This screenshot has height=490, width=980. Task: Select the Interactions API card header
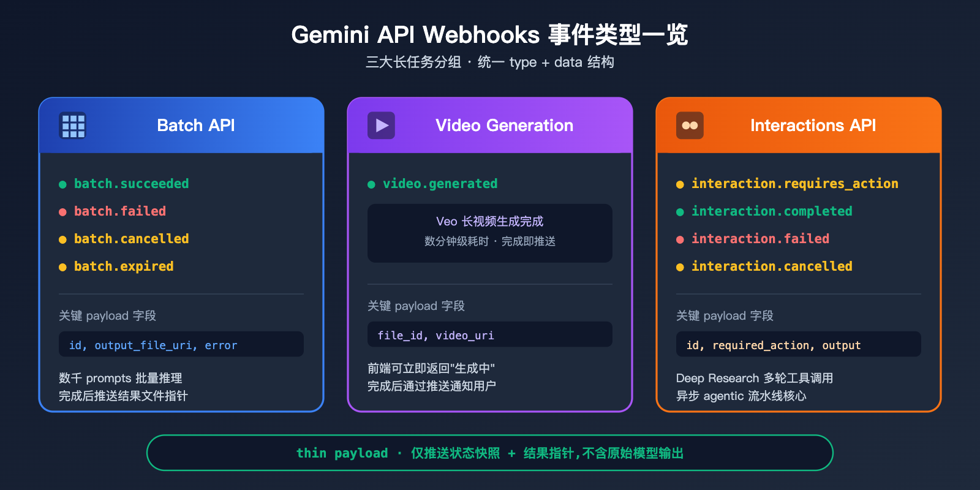(799, 126)
